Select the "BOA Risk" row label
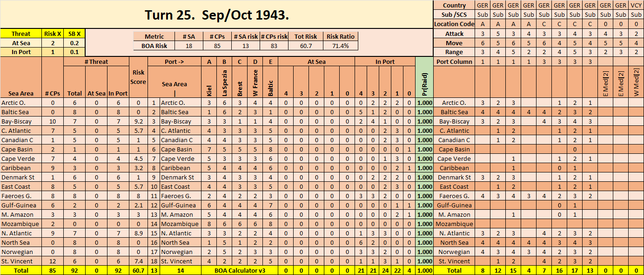This screenshot has width=644, height=275. tap(154, 46)
